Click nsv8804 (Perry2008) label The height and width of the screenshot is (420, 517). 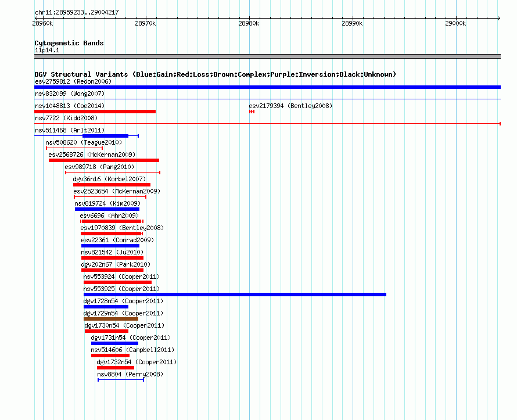tap(130, 374)
